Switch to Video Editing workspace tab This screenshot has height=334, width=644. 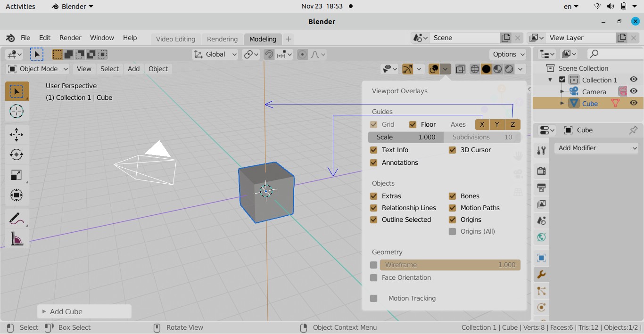(x=175, y=39)
